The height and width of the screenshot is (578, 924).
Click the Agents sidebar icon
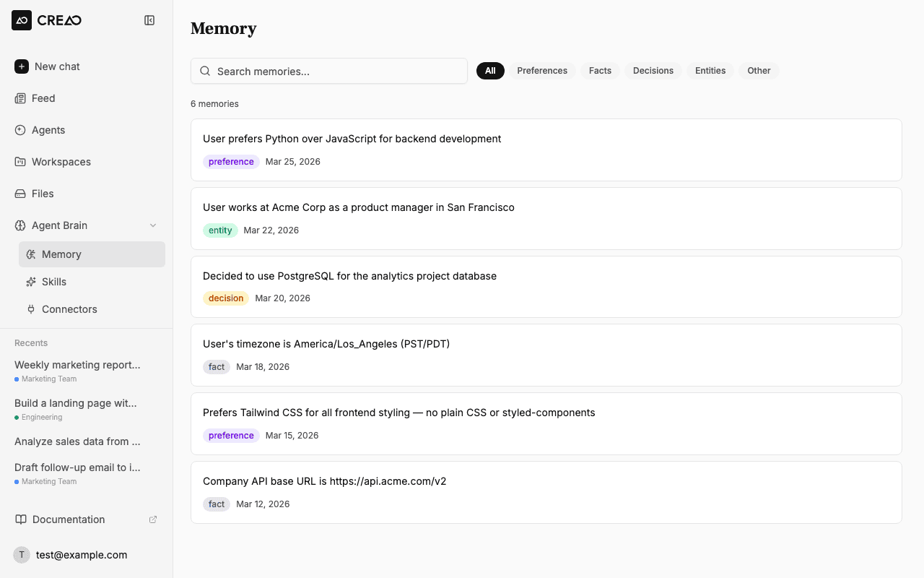[20, 130]
